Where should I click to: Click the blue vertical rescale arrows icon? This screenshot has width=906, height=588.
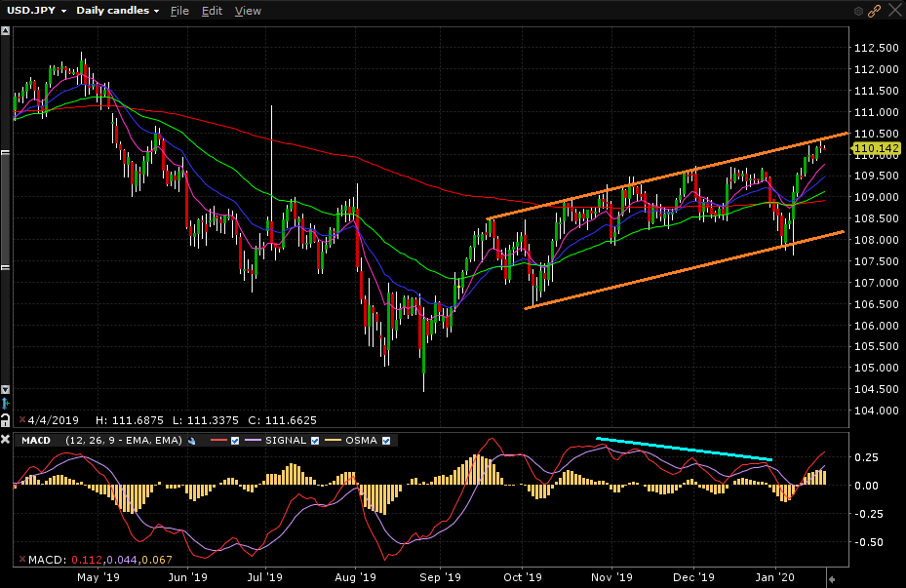[x=5, y=403]
